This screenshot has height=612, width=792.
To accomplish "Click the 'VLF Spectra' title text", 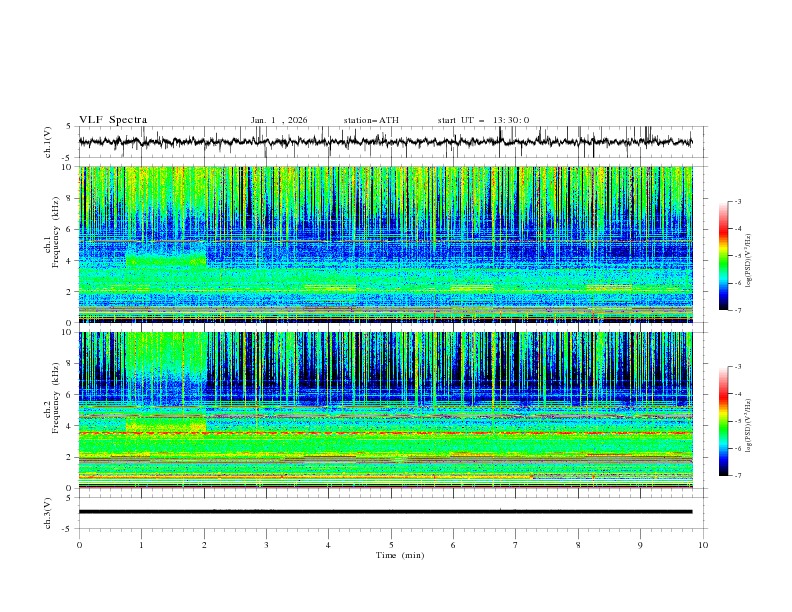I will click(x=113, y=120).
